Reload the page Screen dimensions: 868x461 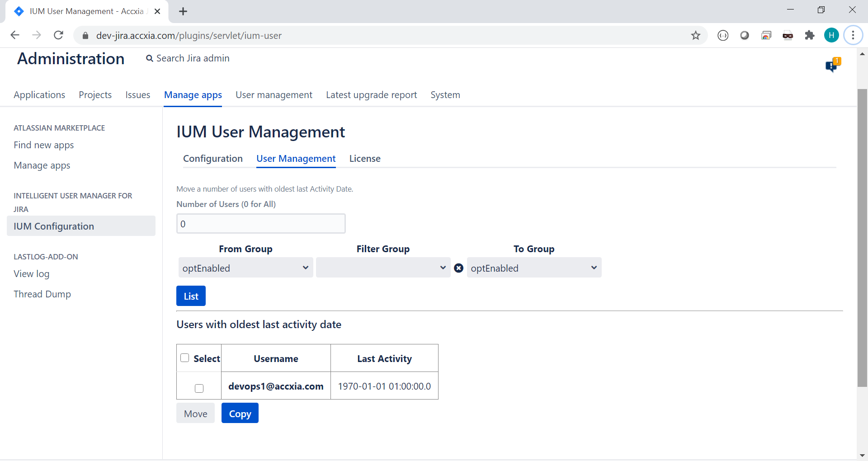click(x=58, y=35)
